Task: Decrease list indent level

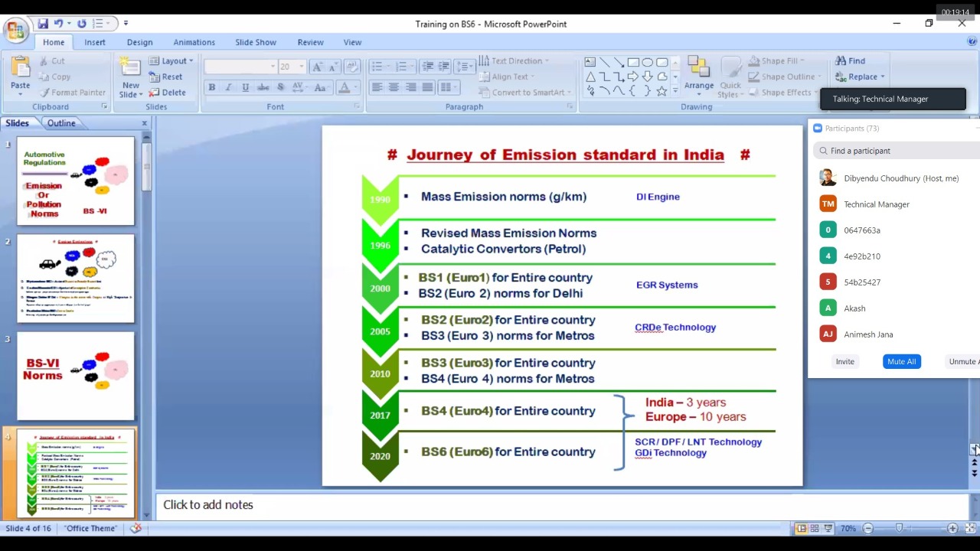Action: (428, 67)
